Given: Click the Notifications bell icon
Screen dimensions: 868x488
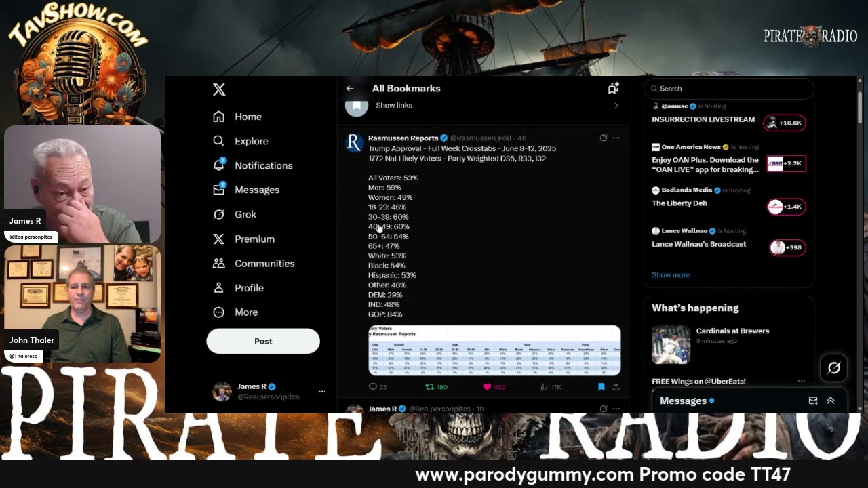Looking at the screenshot, I should click(x=218, y=165).
